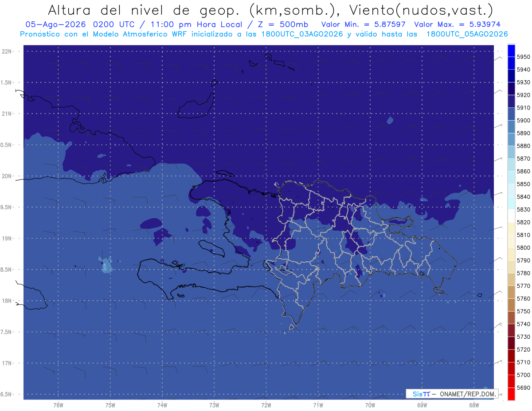
Task: Click the 73W longitude label
Action: tap(214, 405)
